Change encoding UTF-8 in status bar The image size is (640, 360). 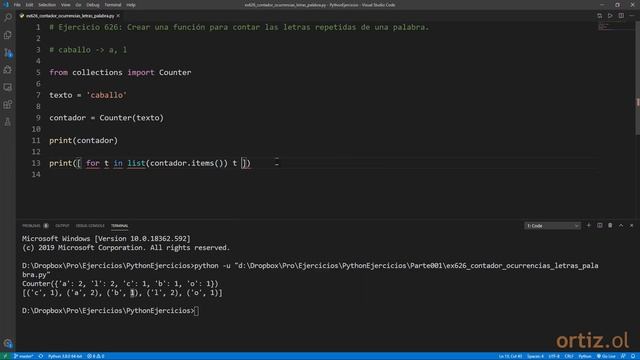tap(554, 356)
